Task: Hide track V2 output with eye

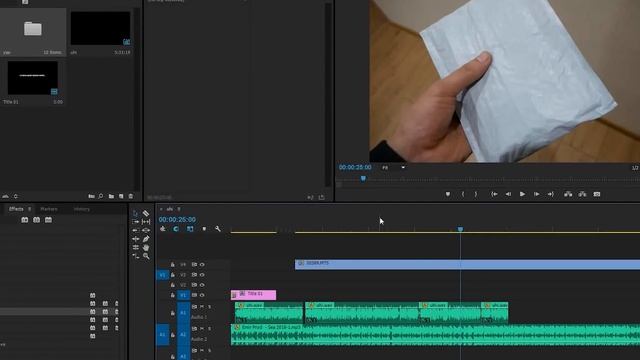Action: [202, 285]
